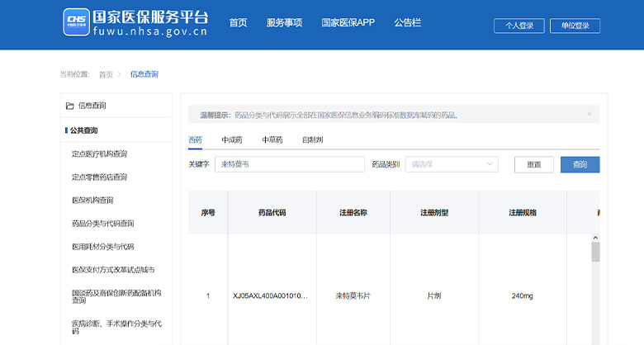Open 服务事项 in top navigation
The image size is (644, 345).
[x=284, y=22]
